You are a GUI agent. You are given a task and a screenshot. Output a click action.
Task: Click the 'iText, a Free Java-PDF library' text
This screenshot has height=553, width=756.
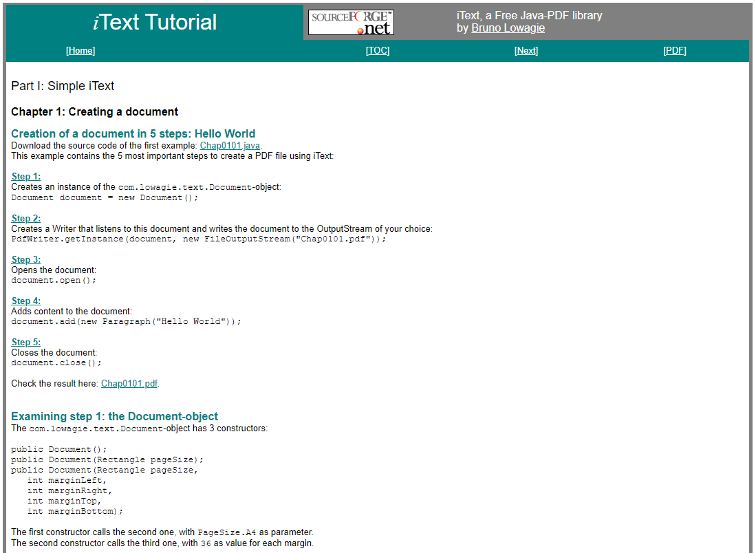pos(530,15)
